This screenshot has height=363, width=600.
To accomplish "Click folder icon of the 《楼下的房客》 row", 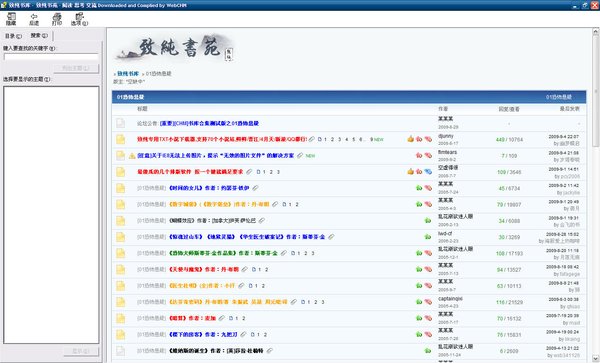I will (x=121, y=334).
